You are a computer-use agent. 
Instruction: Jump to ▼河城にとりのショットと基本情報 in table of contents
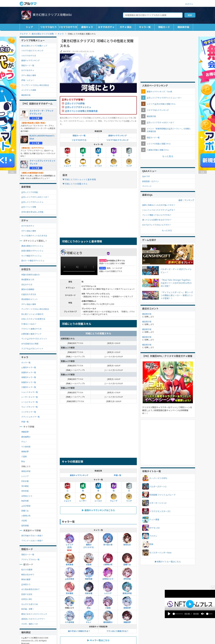79,180
